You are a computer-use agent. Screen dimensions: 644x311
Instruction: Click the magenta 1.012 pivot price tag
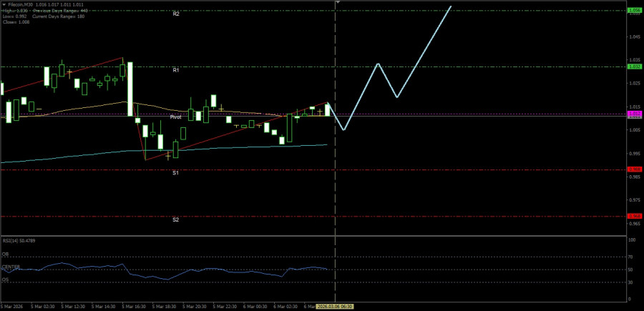[634, 114]
